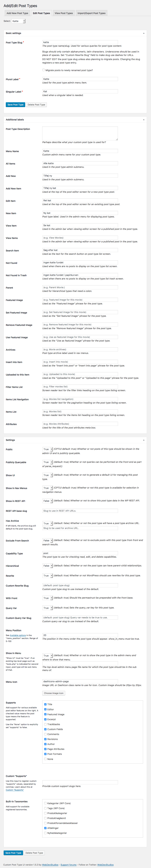The width and height of the screenshot is (151, 868).
Task: Enable the Trackbacks support checkbox
Action: (x=45, y=724)
